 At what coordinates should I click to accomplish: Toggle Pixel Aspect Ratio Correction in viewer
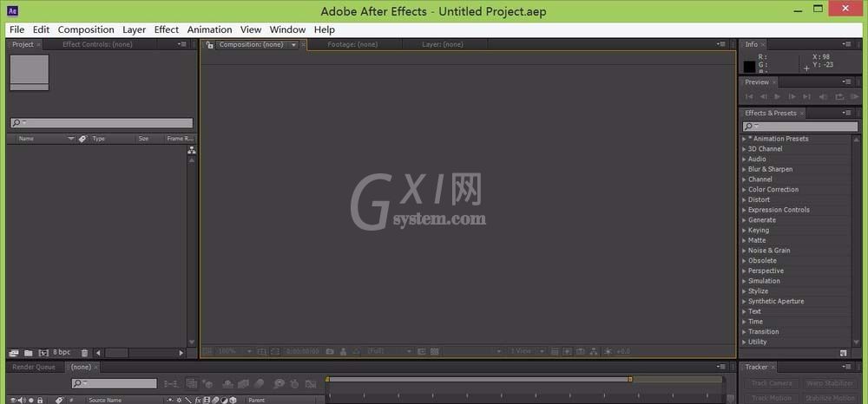click(x=554, y=351)
